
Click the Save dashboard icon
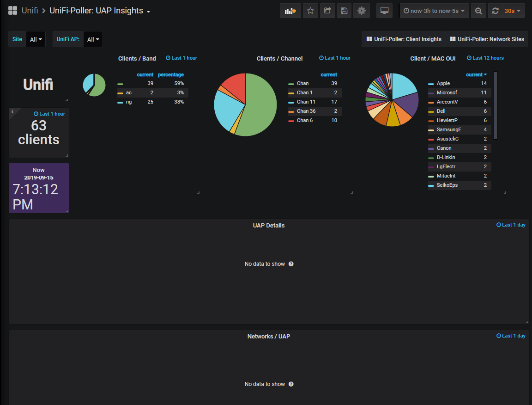(344, 10)
